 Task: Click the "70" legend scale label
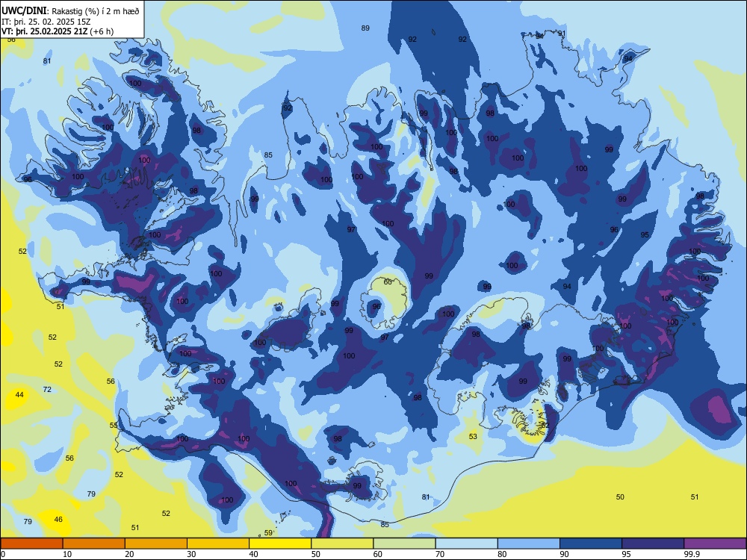tap(440, 554)
